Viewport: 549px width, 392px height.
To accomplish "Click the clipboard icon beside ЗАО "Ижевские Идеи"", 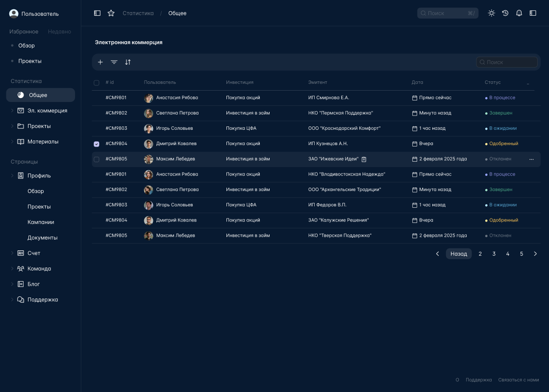I will [x=364, y=159].
